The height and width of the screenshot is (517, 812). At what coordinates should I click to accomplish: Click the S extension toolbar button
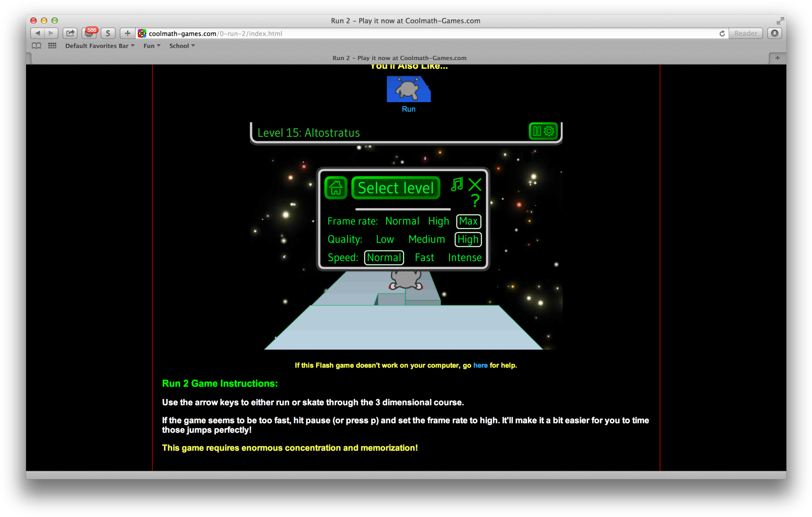[108, 33]
